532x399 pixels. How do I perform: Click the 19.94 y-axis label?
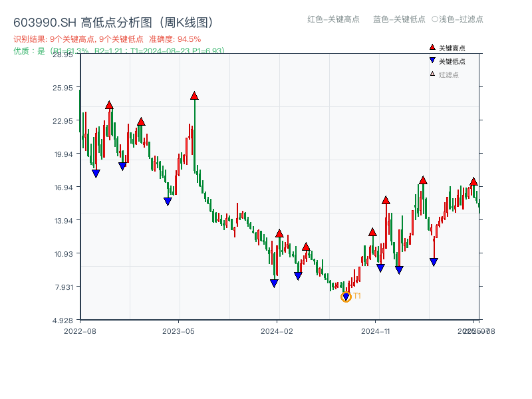63,154
